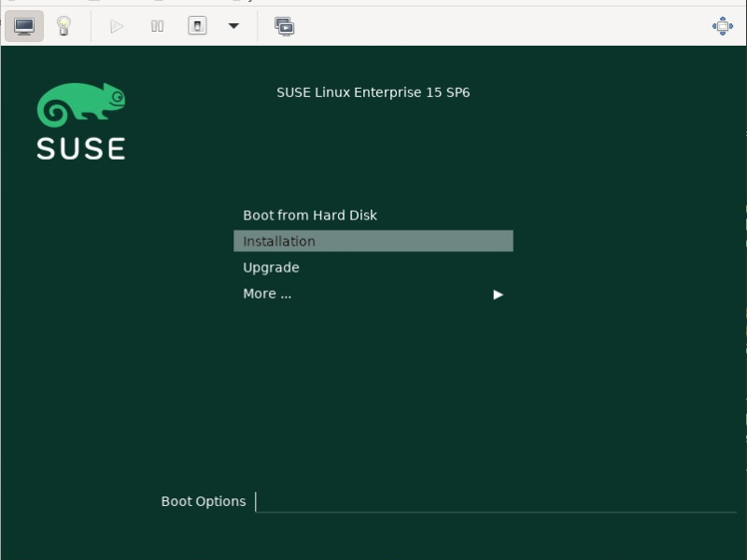The image size is (747, 560).
Task: Pause the virtual machine
Action: 157,26
